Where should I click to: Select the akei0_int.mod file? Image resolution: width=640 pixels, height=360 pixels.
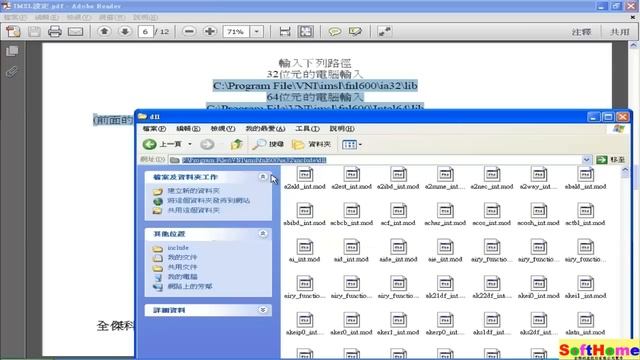pyautogui.click(x=538, y=288)
